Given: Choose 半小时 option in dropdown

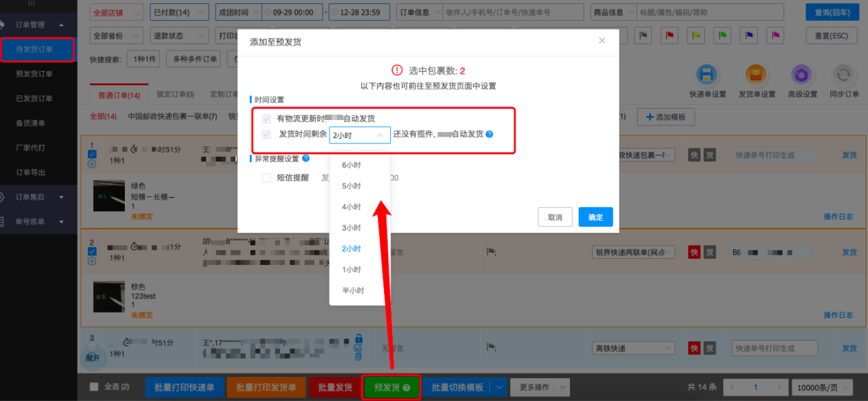Looking at the screenshot, I should [x=352, y=290].
